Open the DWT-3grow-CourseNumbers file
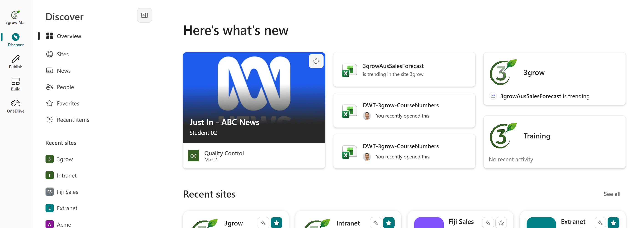 tap(401, 105)
